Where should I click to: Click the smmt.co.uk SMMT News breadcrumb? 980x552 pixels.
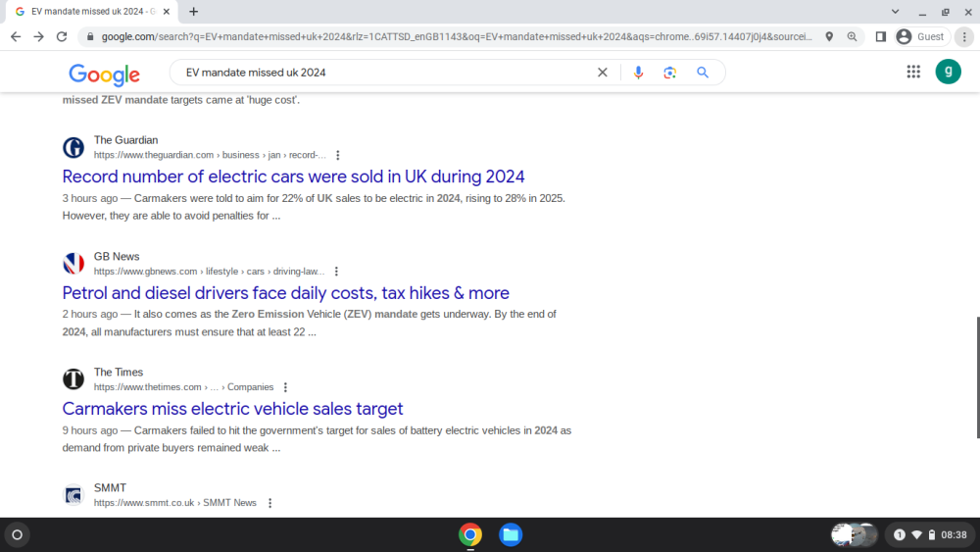(x=175, y=503)
